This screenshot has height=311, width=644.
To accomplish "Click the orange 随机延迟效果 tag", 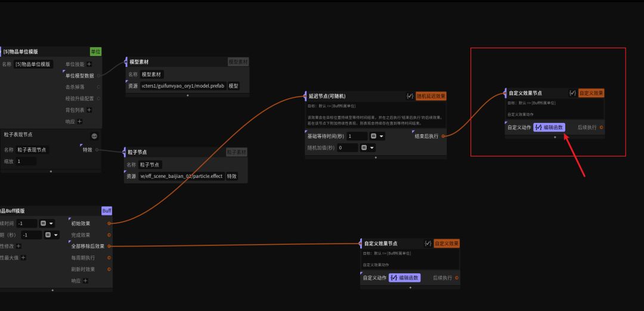I will (x=431, y=96).
